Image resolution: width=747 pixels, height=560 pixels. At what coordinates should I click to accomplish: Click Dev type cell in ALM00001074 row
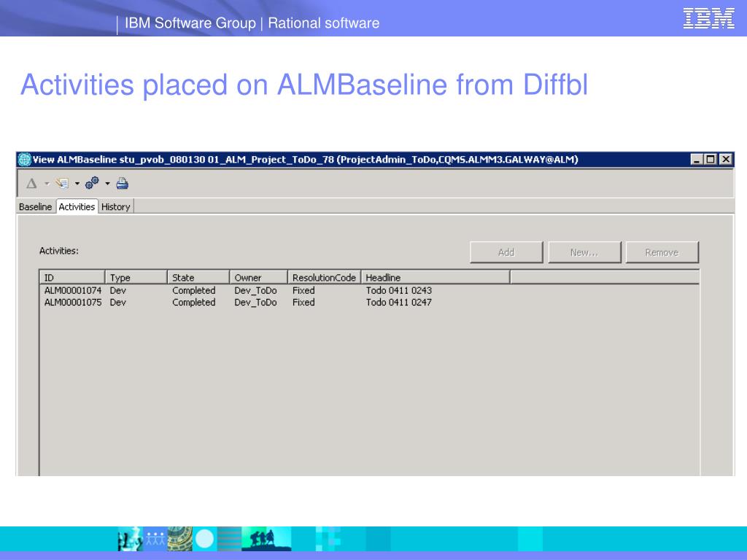117,290
